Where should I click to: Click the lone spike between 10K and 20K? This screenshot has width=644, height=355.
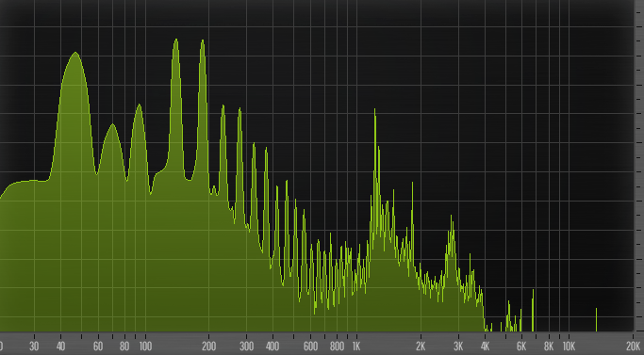[596, 319]
